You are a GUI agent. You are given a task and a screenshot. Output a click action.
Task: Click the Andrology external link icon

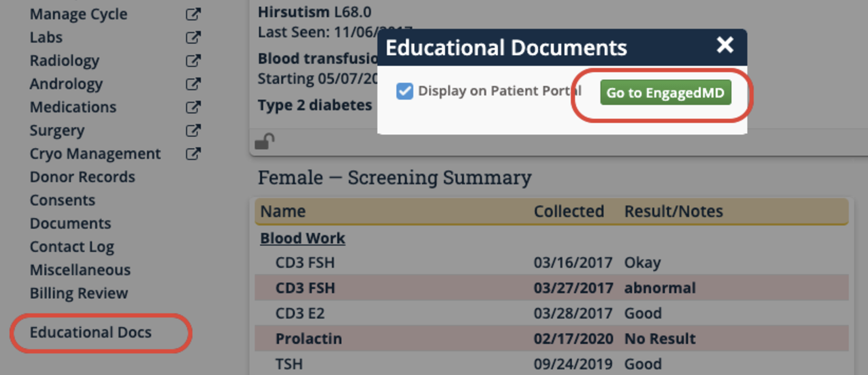tap(193, 84)
